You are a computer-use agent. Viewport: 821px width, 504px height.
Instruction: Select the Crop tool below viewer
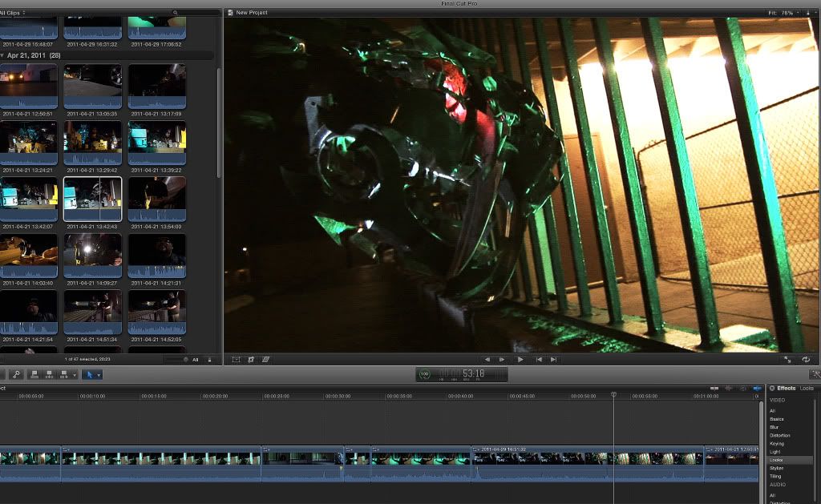click(x=251, y=360)
